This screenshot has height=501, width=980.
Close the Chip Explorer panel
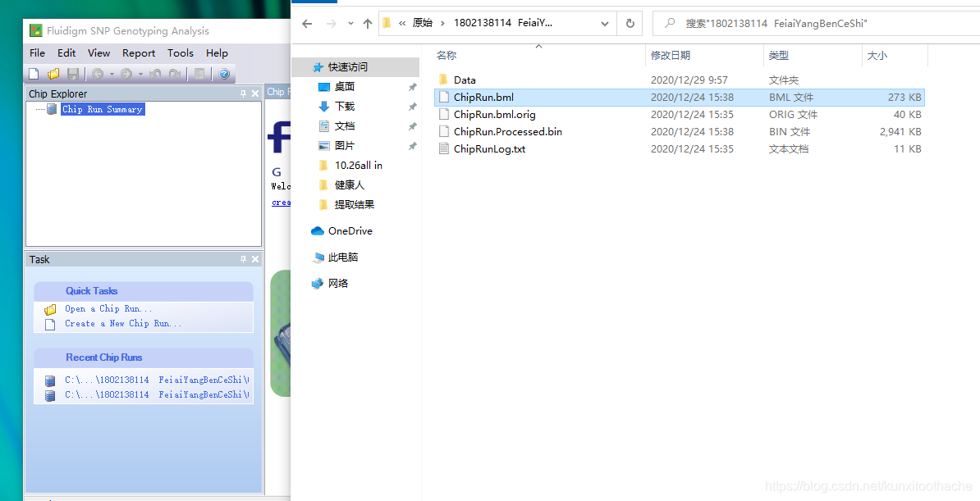click(255, 93)
